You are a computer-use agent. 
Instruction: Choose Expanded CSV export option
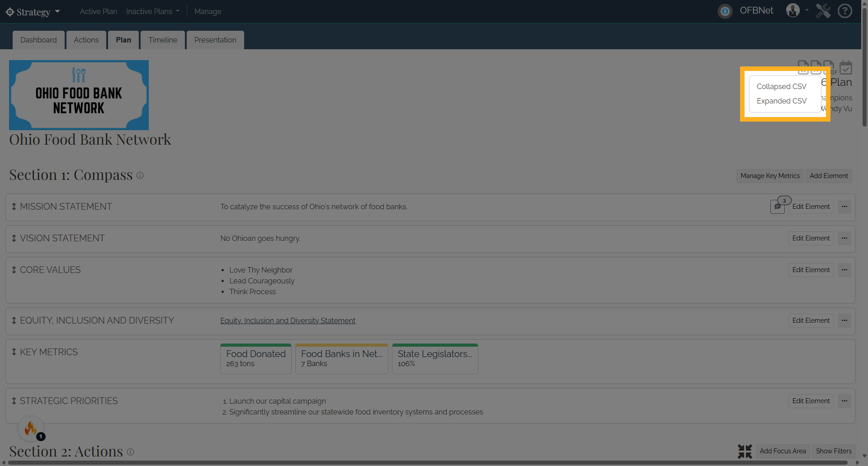[781, 101]
